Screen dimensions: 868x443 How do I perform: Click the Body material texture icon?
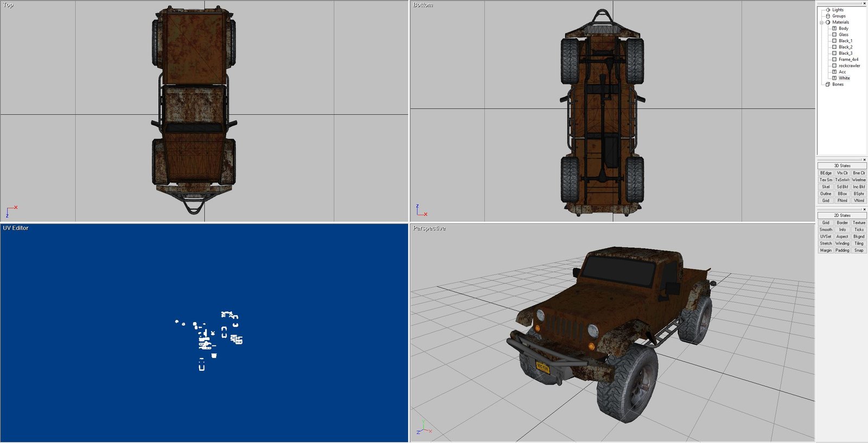pyautogui.click(x=834, y=28)
